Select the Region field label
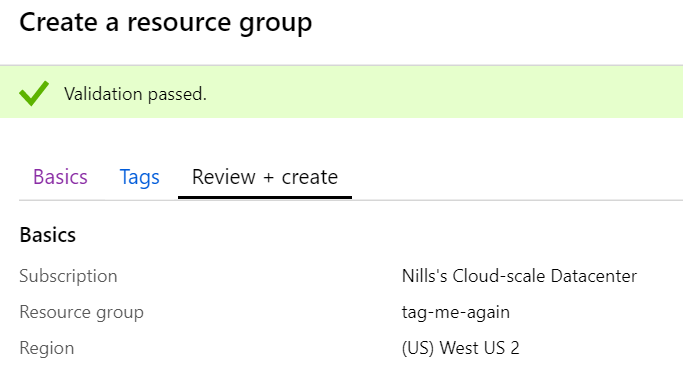Viewport: 683px width, 388px height. coord(47,348)
